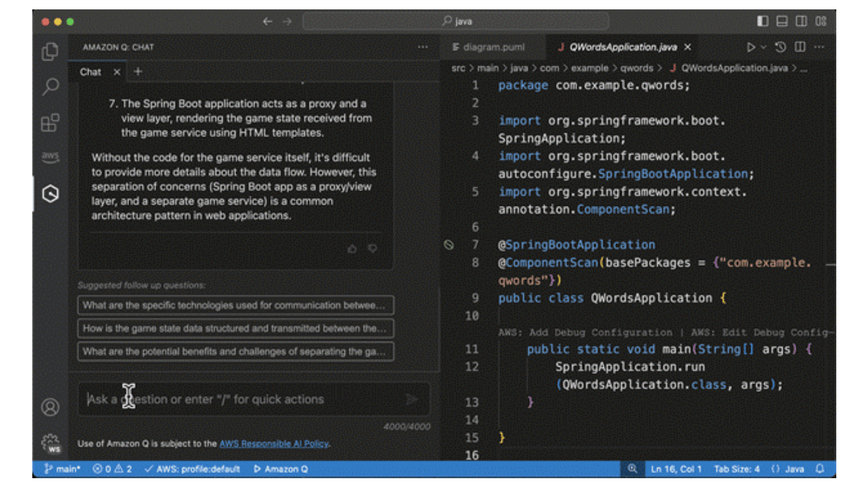The height and width of the screenshot is (487, 868).
Task: Give the response a thumbs down
Action: tap(372, 249)
